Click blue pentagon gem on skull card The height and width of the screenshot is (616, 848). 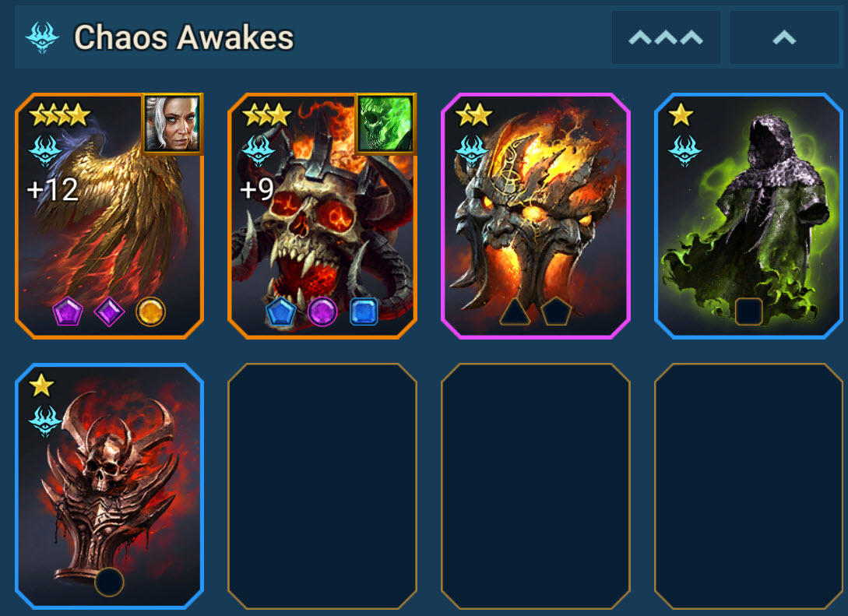click(280, 312)
